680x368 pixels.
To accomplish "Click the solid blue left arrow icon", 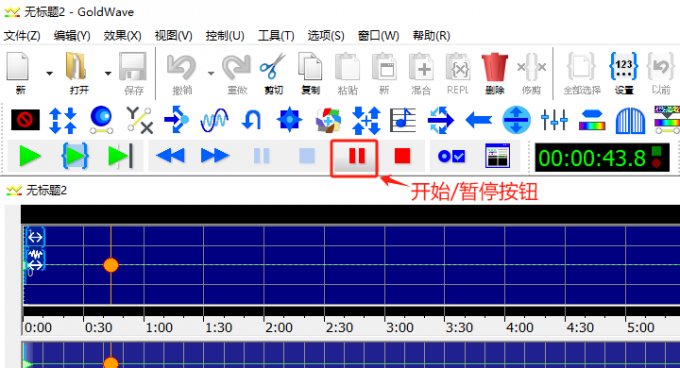I will (478, 120).
